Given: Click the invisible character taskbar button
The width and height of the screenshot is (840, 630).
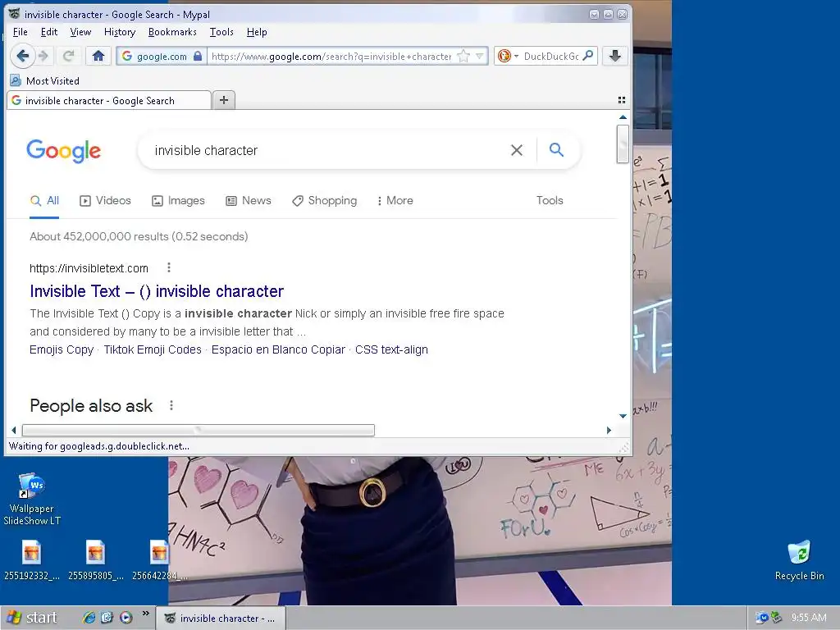Looking at the screenshot, I should [221, 619].
